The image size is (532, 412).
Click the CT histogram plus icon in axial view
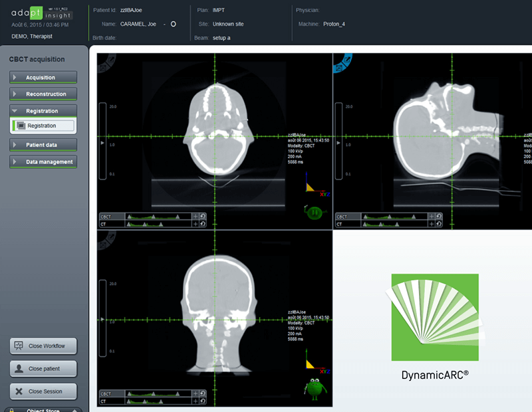point(196,224)
